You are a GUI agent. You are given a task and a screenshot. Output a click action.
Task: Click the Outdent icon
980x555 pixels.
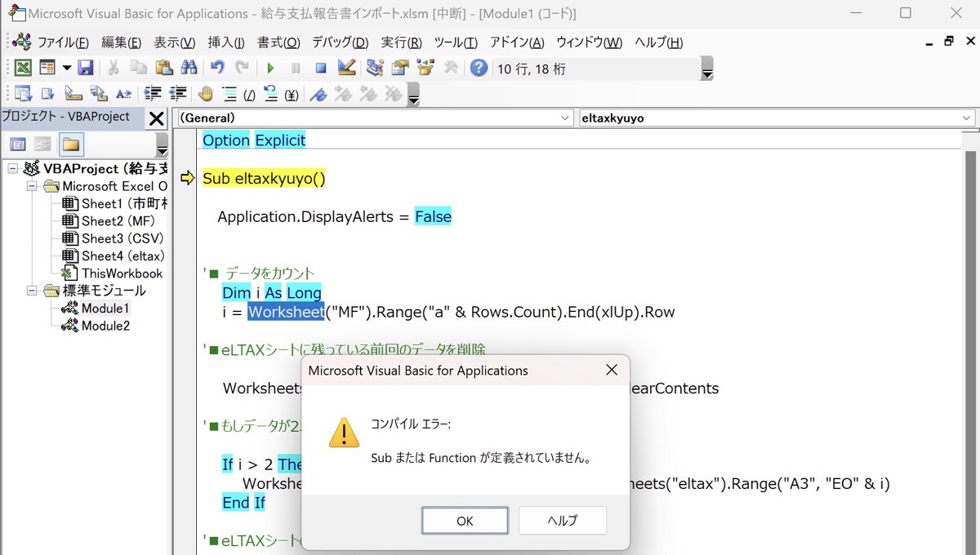point(177,94)
